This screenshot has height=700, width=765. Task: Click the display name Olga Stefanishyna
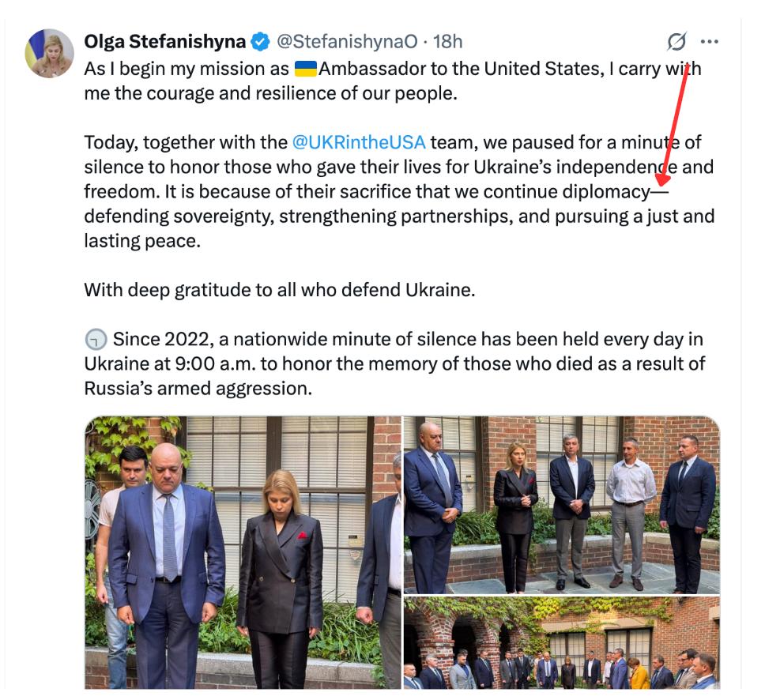tap(164, 41)
